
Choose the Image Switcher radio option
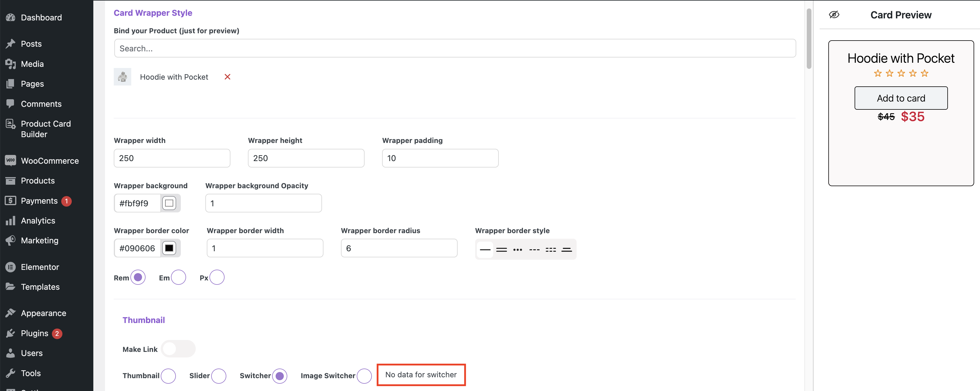click(x=364, y=376)
